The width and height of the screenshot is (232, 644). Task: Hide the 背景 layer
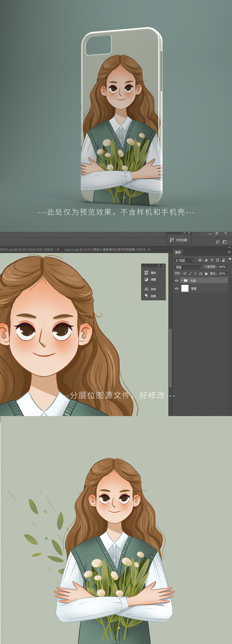click(x=177, y=289)
